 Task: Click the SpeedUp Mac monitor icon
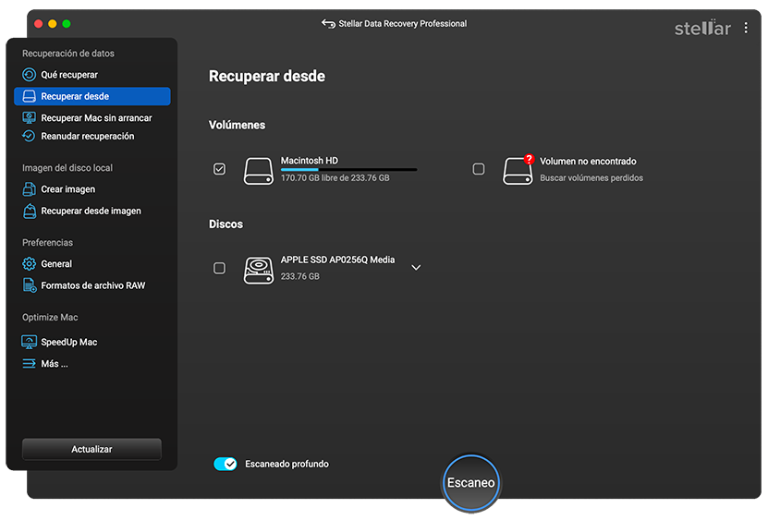[29, 342]
